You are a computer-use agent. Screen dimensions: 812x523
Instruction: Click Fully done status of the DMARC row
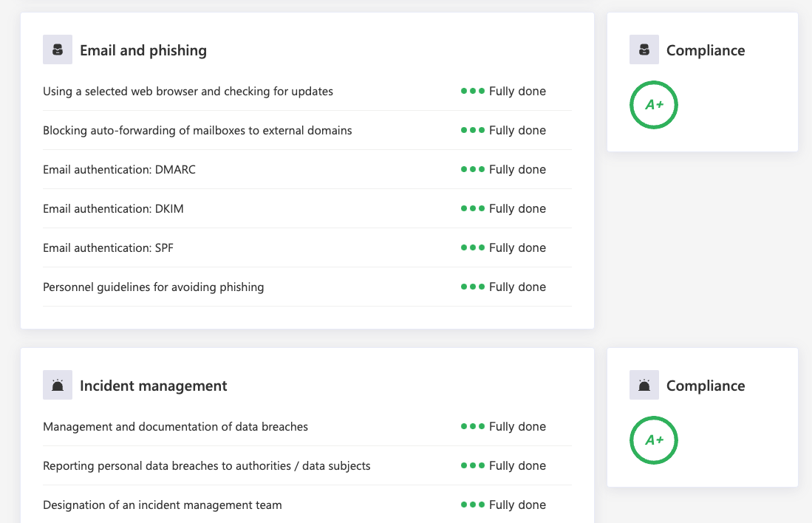click(503, 169)
